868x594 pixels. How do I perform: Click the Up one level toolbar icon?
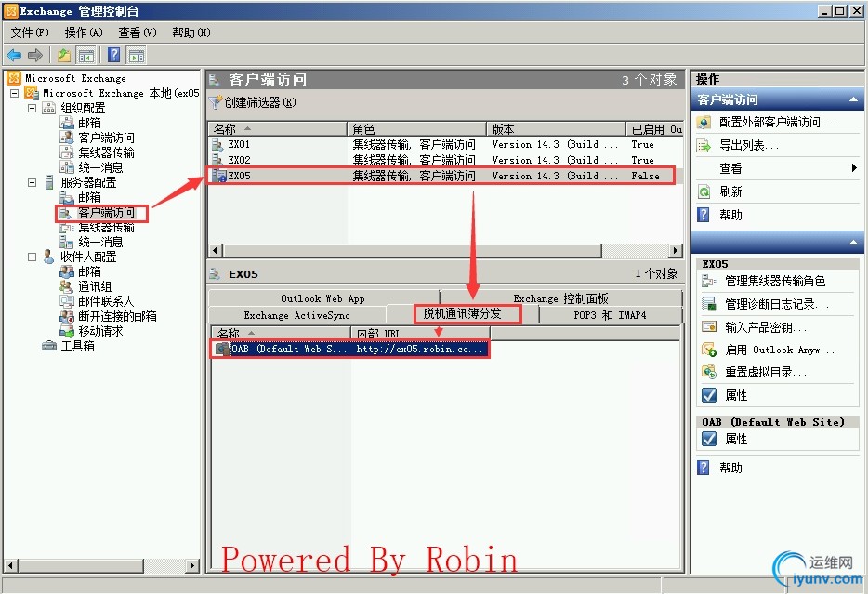[64, 55]
